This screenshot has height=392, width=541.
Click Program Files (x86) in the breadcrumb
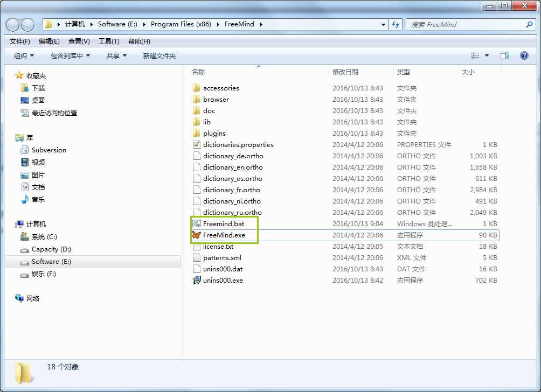pos(181,24)
